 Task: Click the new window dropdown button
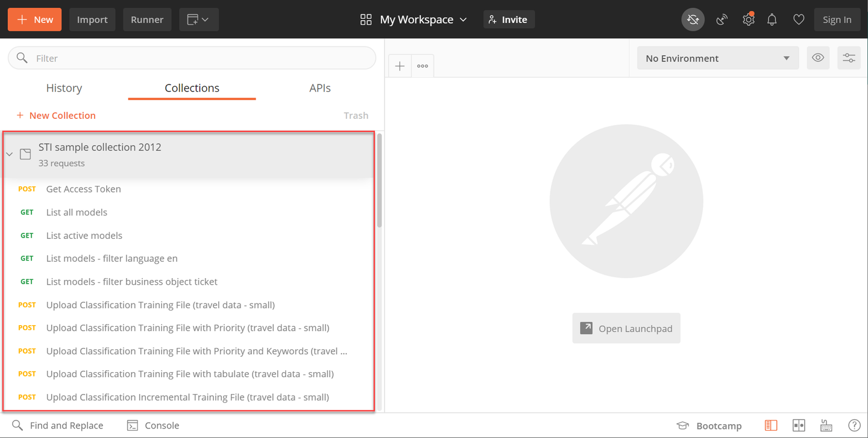tap(199, 19)
